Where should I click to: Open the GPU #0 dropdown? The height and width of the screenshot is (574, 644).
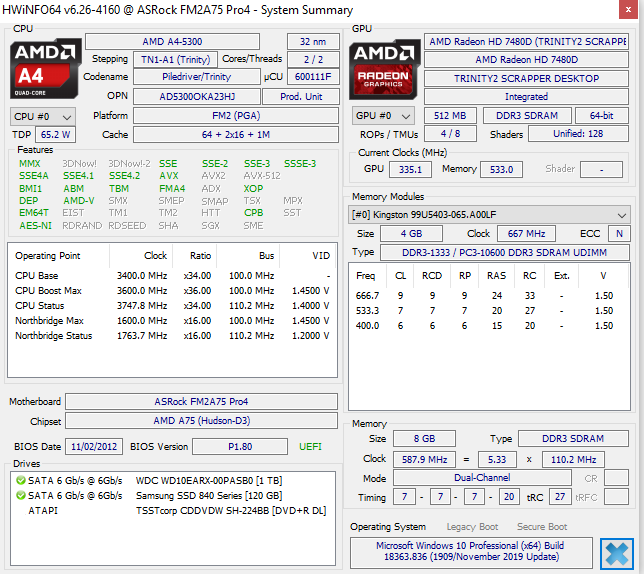(x=383, y=116)
